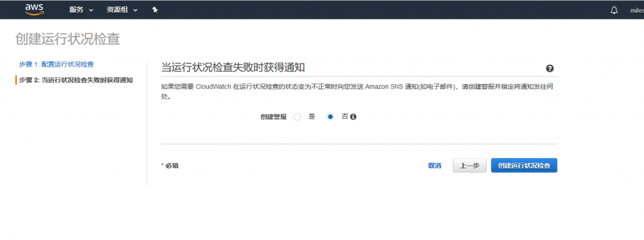Expand the 服务 dropdown menu
The height and width of the screenshot is (240, 644).
coord(81,10)
